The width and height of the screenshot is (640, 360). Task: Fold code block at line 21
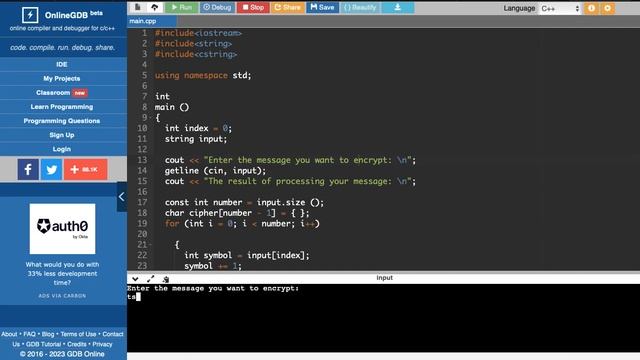point(150,244)
